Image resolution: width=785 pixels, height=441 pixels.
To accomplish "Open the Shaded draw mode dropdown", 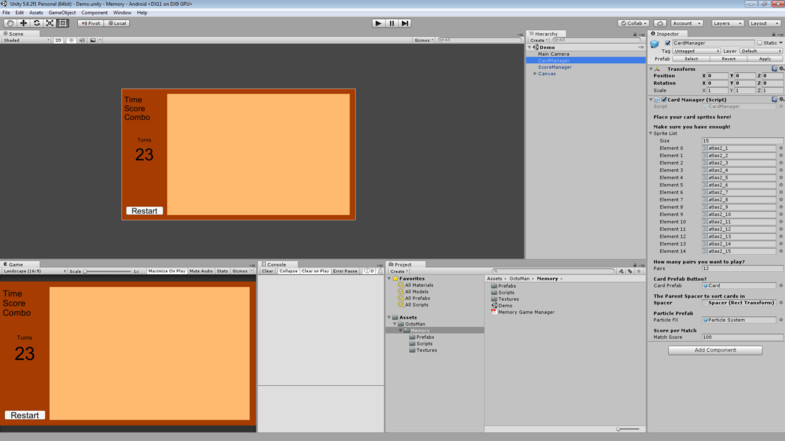I will pos(26,40).
